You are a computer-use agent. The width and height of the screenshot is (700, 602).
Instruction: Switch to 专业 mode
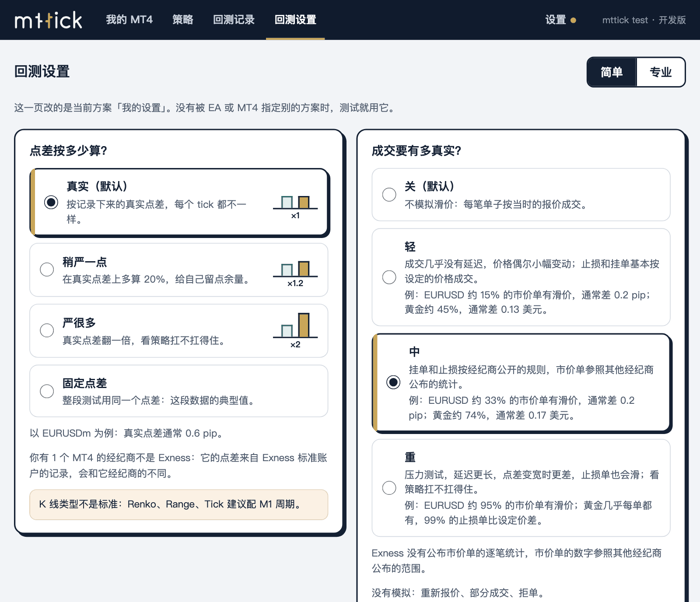point(661,72)
